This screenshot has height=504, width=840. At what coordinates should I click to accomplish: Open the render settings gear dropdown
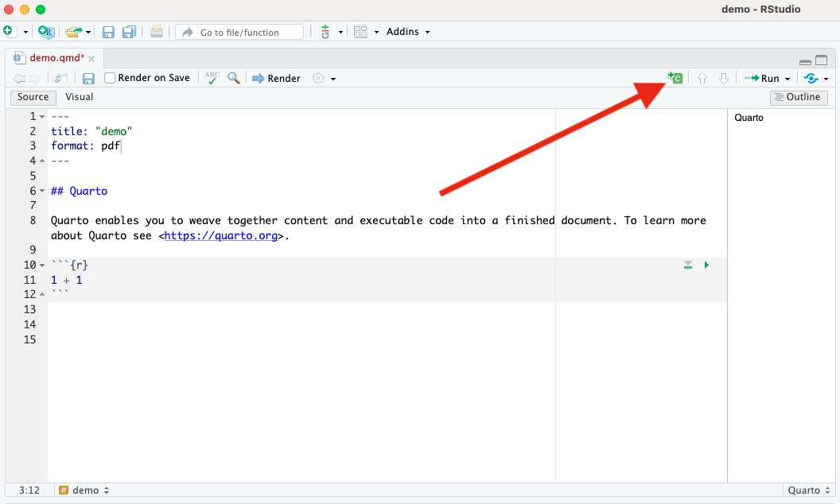tap(324, 78)
